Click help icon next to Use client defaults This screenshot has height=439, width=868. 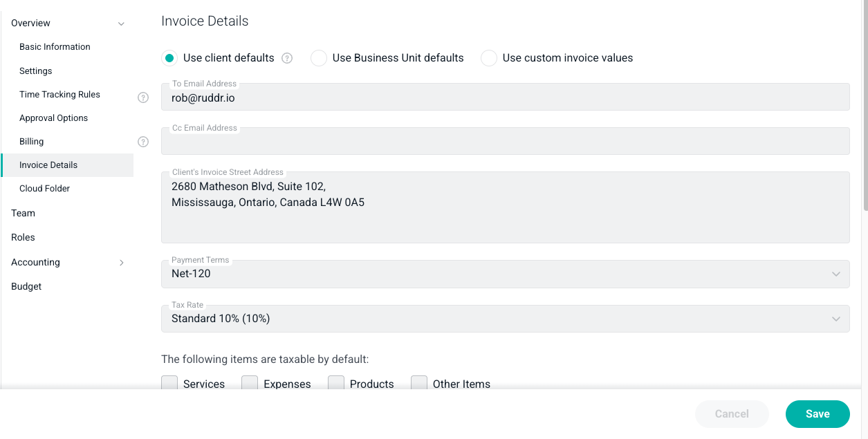287,58
